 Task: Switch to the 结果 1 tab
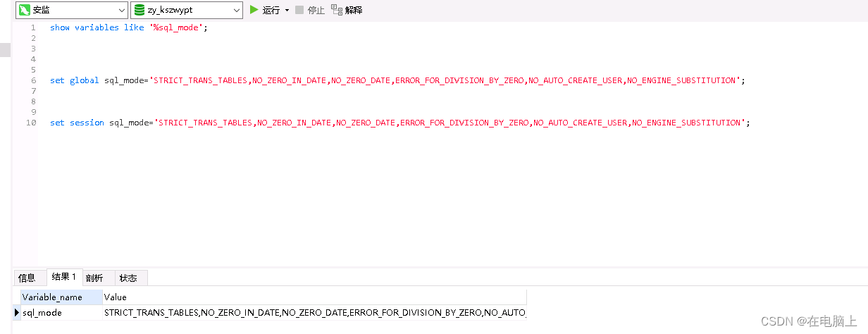click(63, 277)
